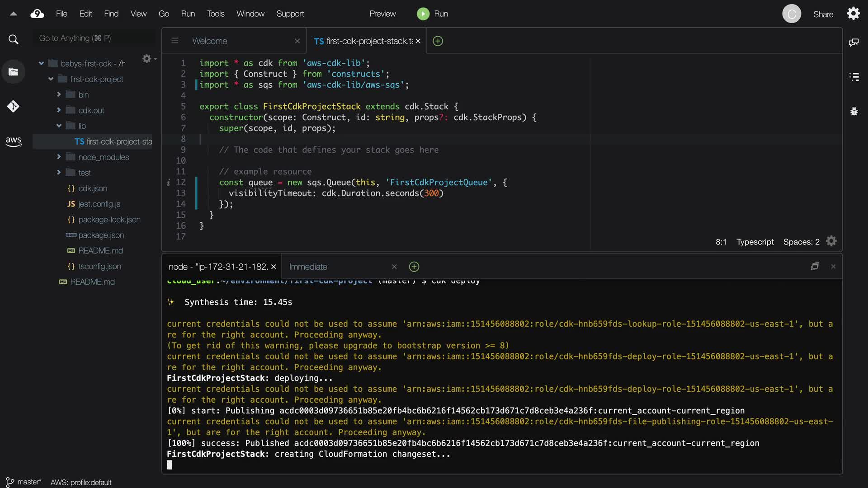Open the AWS Explorer sidebar icon
The height and width of the screenshot is (488, 868).
click(14, 141)
